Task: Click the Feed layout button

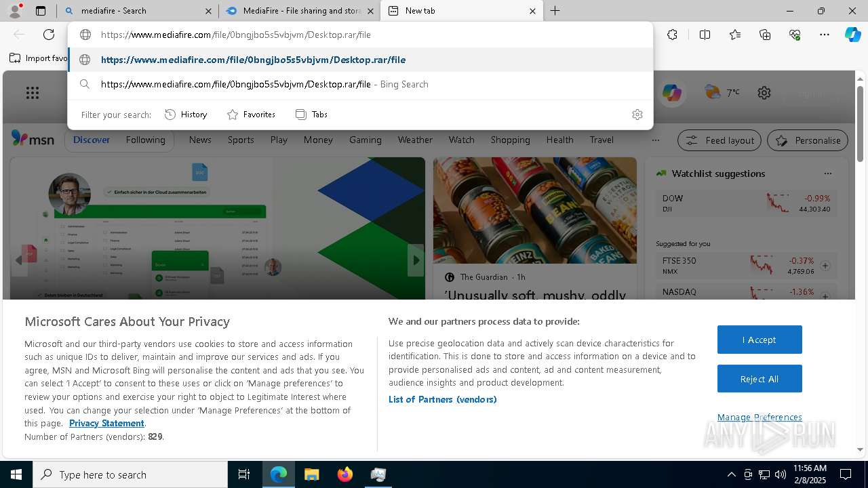Action: (719, 140)
